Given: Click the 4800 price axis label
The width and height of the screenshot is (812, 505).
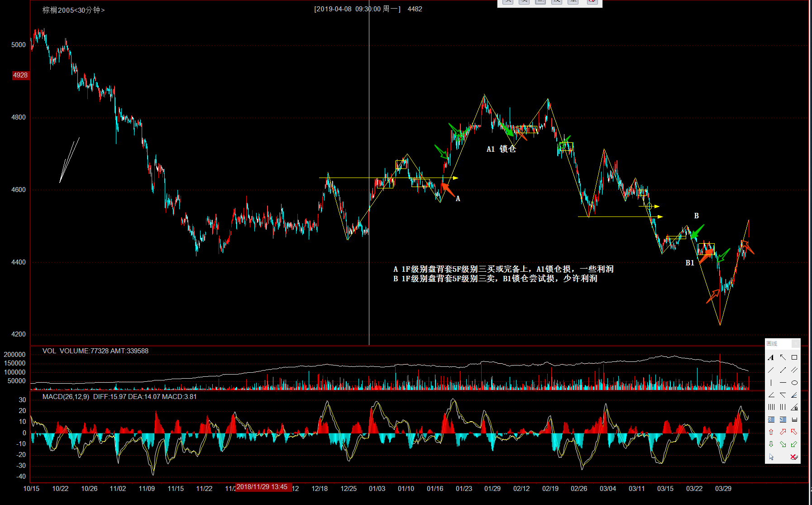Looking at the screenshot, I should 19,117.
